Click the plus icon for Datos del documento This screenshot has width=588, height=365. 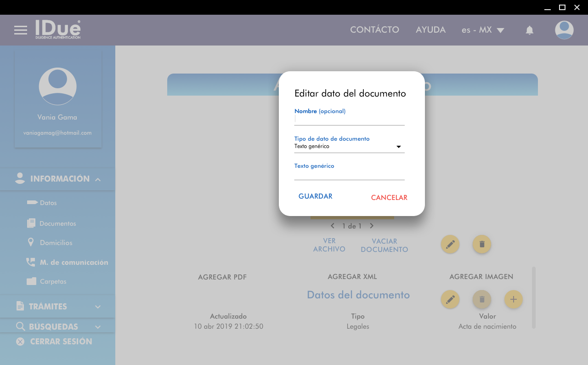click(x=513, y=299)
